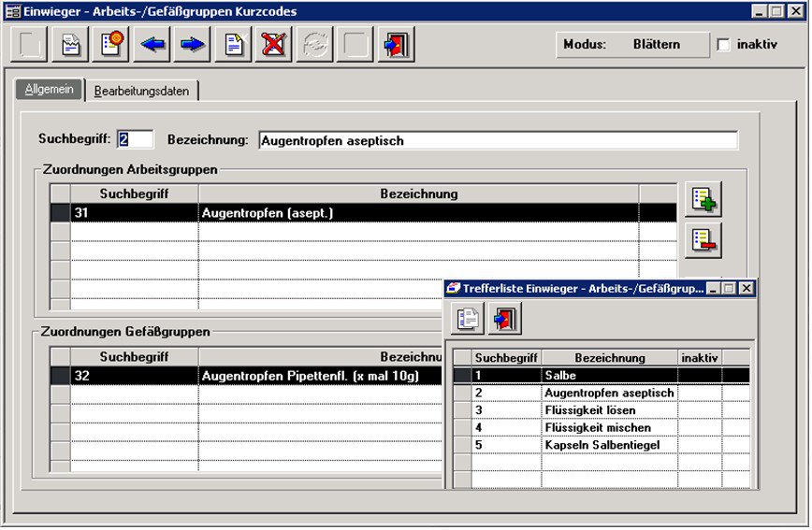Go to next record with right arrow

pos(193,45)
